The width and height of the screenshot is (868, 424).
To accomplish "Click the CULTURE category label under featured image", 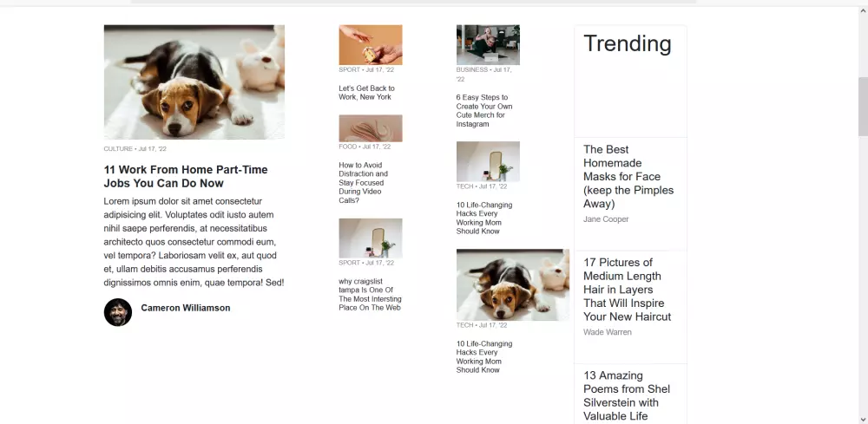I will pyautogui.click(x=118, y=149).
